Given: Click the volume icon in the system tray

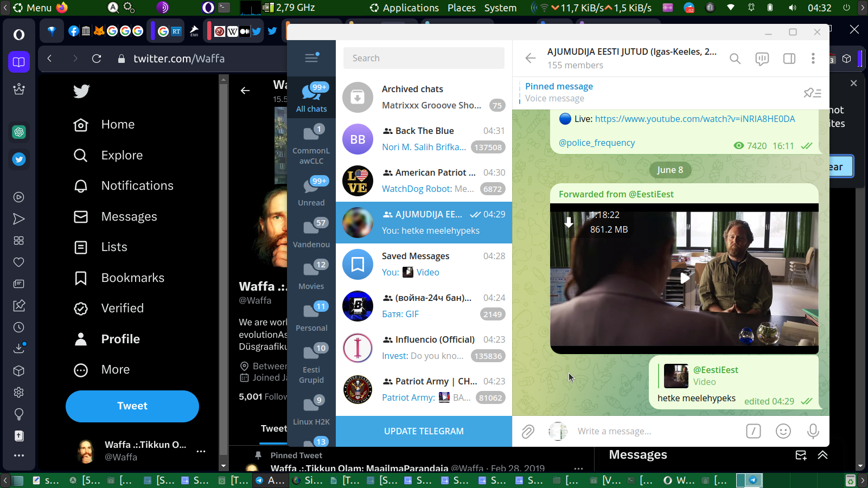Looking at the screenshot, I should (793, 8).
